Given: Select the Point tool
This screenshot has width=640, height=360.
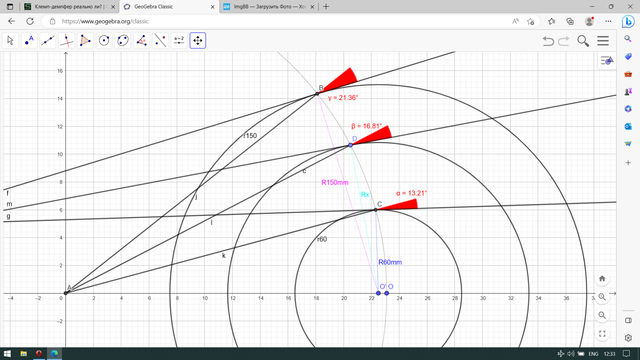Looking at the screenshot, I should (x=29, y=40).
